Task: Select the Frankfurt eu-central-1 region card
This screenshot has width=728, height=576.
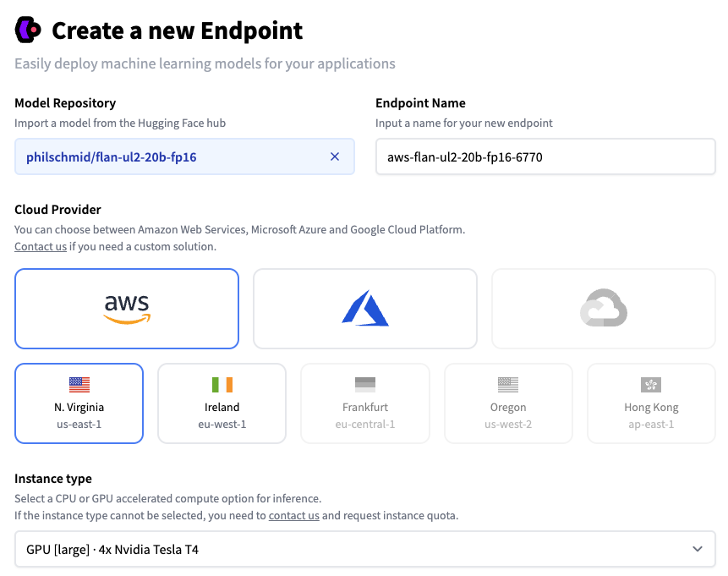Action: (364, 403)
